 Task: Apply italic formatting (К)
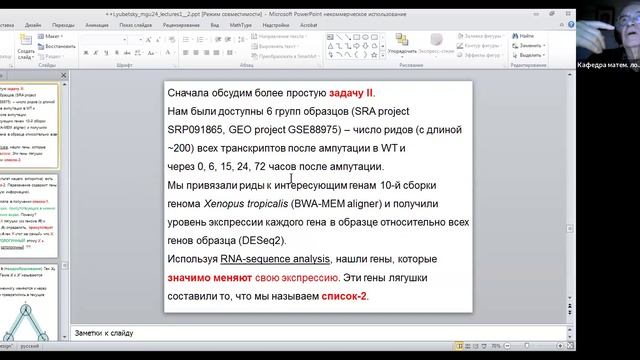click(96, 53)
